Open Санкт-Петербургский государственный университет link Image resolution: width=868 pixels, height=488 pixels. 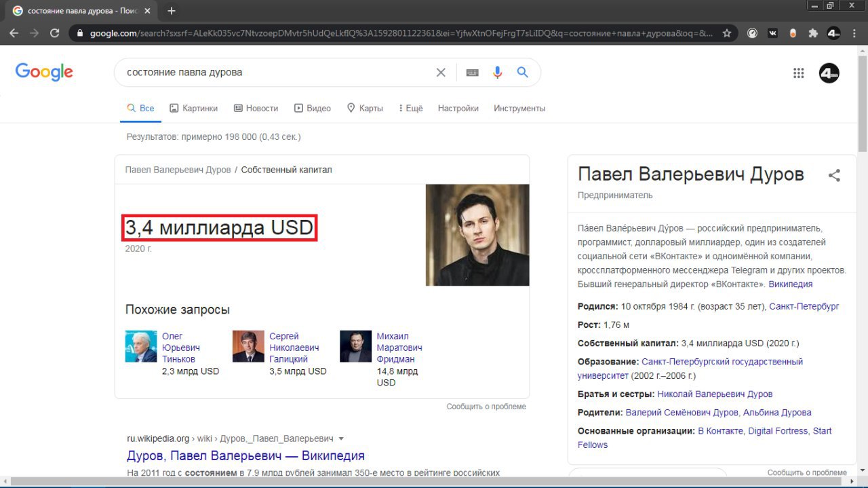pyautogui.click(x=690, y=369)
